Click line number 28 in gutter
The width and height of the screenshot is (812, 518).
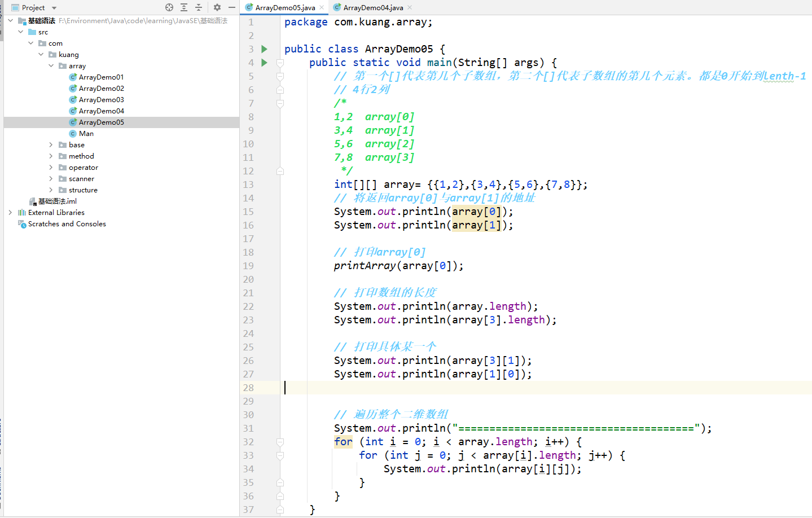pyautogui.click(x=248, y=388)
